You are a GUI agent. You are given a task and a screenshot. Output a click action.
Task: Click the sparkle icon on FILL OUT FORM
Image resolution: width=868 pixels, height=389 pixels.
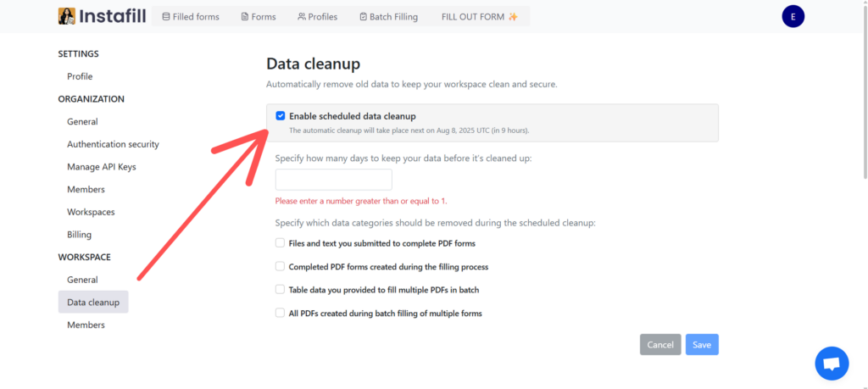pos(513,17)
